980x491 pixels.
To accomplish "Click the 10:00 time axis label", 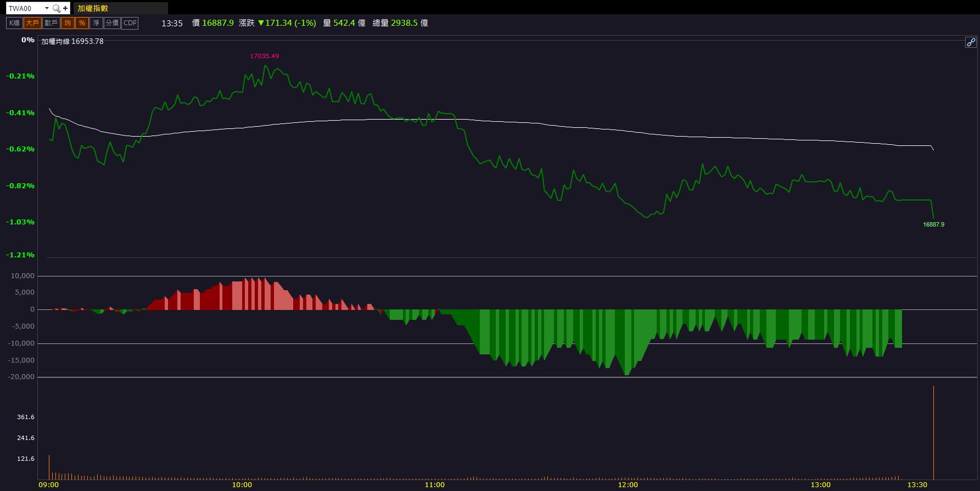I will [242, 485].
